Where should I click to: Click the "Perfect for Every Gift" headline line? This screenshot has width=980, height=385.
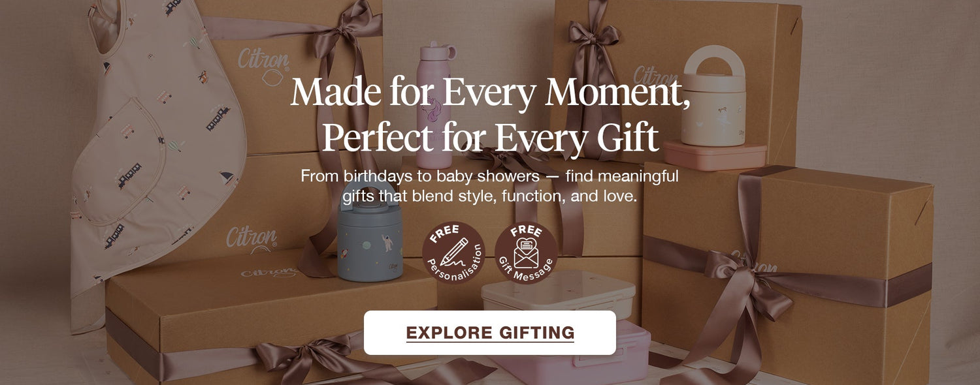[490, 136]
